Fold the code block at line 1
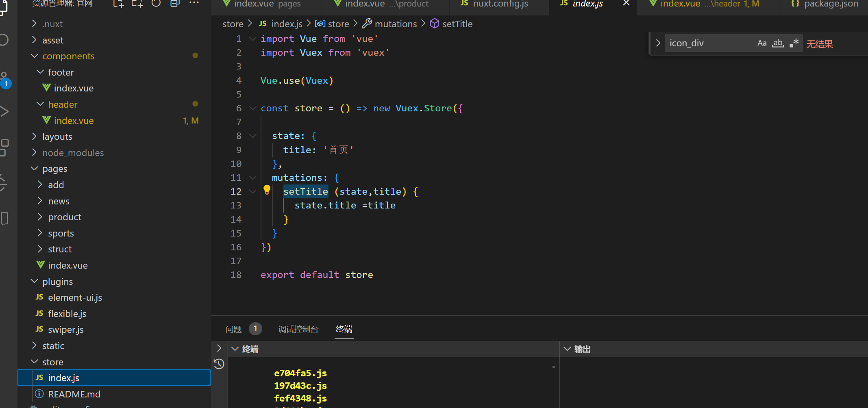Image resolution: width=868 pixels, height=408 pixels. [x=252, y=39]
